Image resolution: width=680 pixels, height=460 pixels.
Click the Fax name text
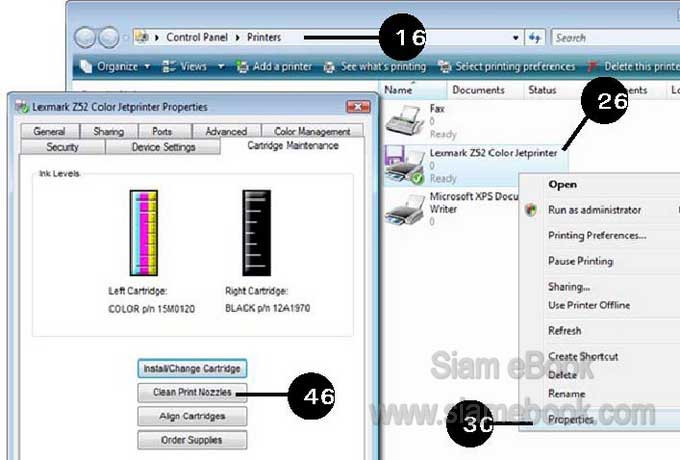pyautogui.click(x=437, y=108)
